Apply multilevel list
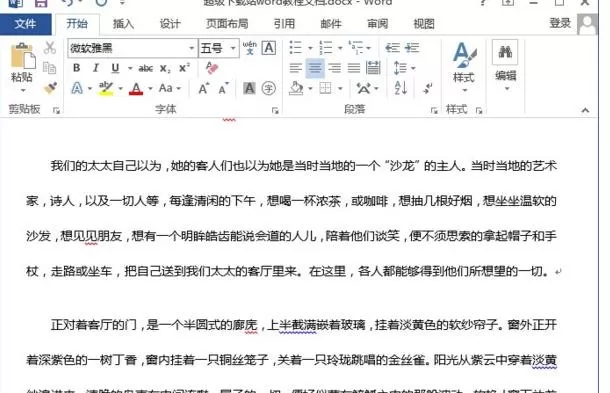The width and height of the screenshot is (610, 393). tap(355, 47)
